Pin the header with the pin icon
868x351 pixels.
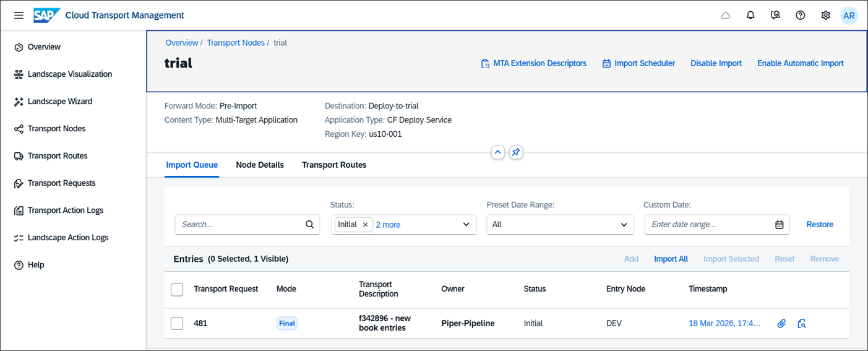pos(516,152)
